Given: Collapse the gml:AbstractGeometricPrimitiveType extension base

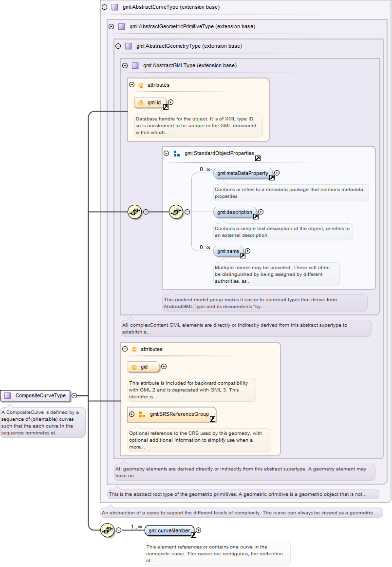Looking at the screenshot, I should coord(112,26).
